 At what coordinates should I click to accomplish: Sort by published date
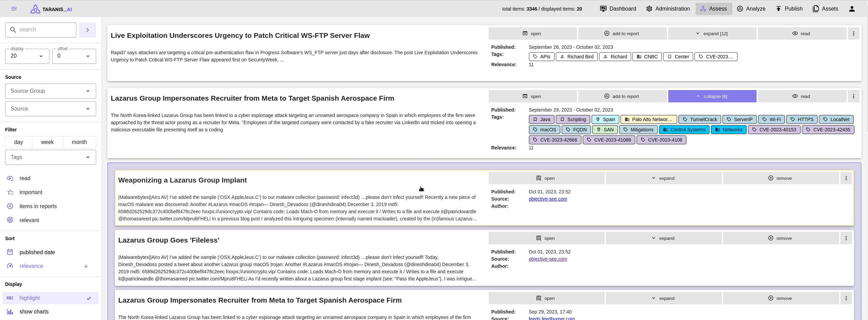[50, 252]
